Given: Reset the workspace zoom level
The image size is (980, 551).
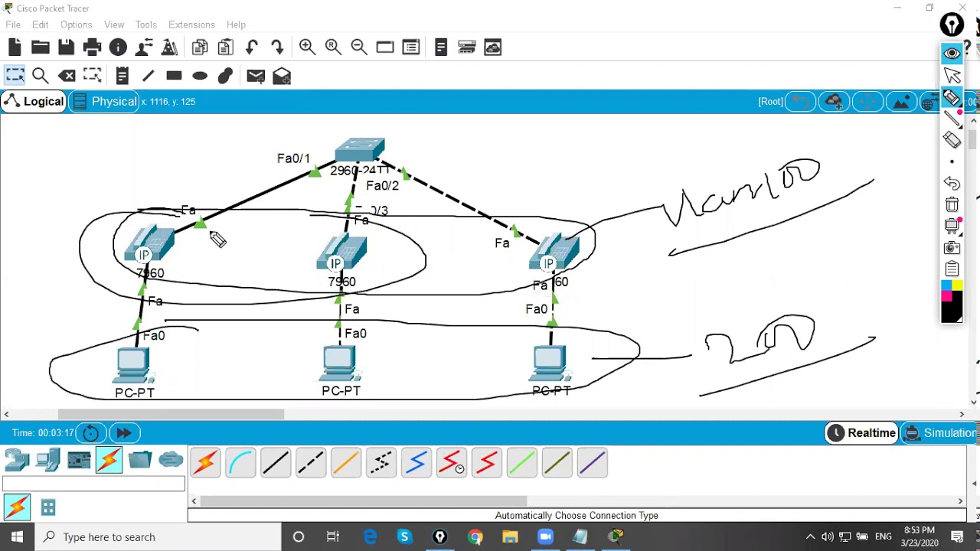Looking at the screenshot, I should (x=333, y=47).
